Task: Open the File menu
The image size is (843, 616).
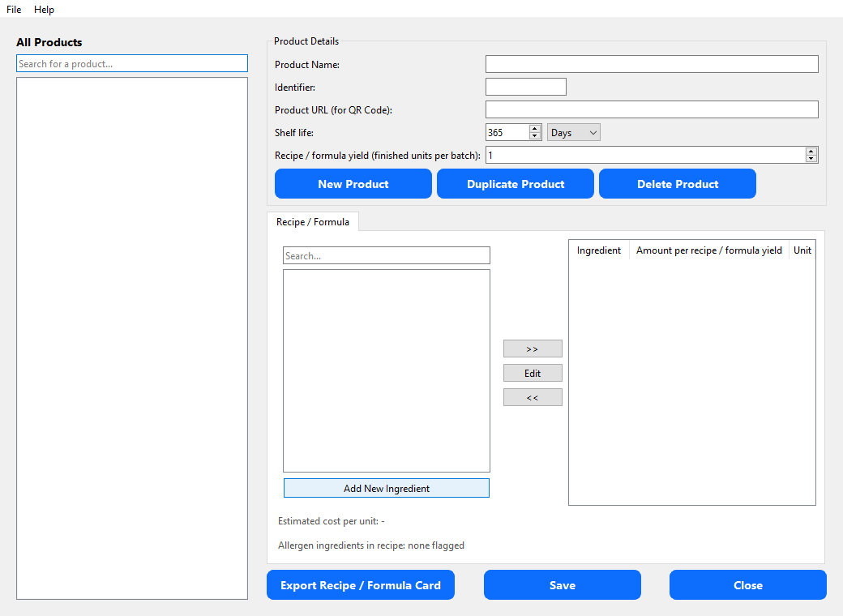Action: (14, 9)
